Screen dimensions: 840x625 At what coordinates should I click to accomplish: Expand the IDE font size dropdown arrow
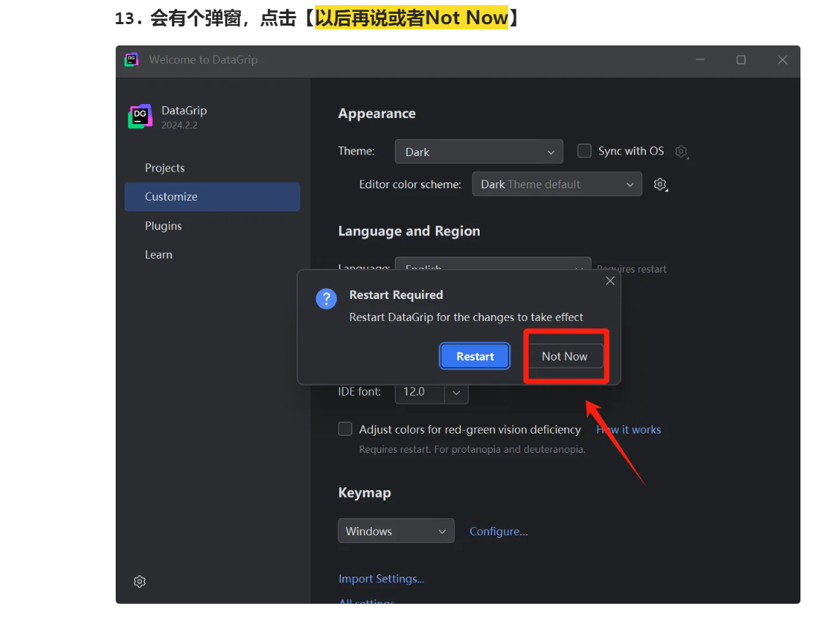(x=456, y=393)
